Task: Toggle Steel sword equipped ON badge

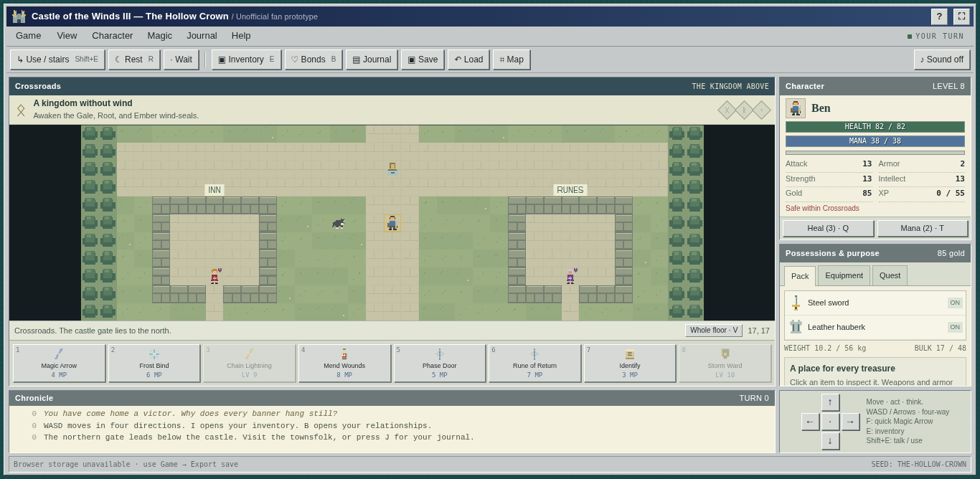Action: click(x=955, y=303)
